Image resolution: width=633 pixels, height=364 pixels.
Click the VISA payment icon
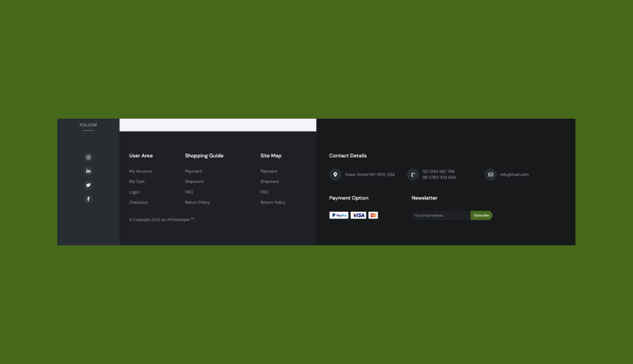pyautogui.click(x=358, y=215)
